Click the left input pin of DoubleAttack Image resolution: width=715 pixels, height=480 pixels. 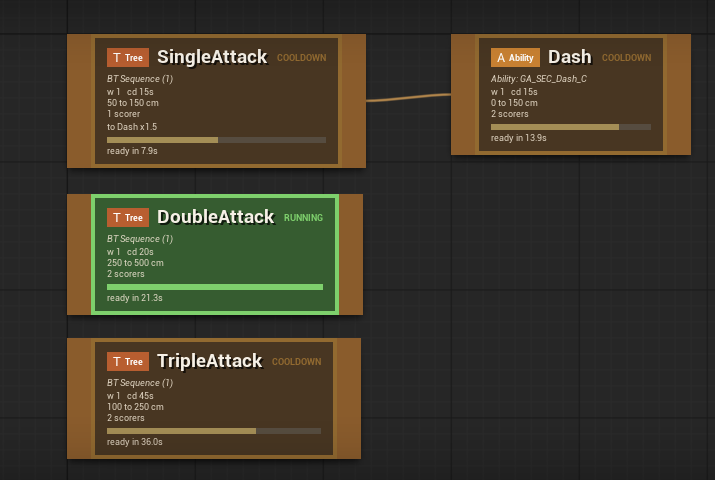pos(79,254)
